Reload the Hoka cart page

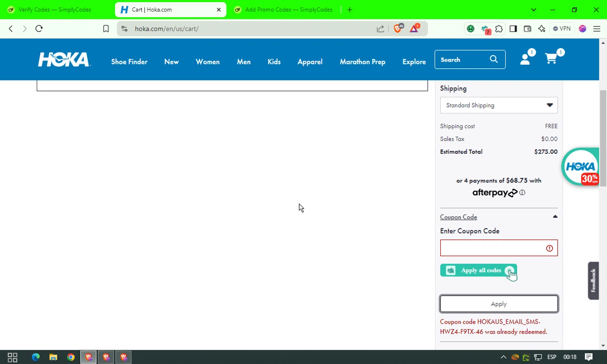click(x=39, y=29)
